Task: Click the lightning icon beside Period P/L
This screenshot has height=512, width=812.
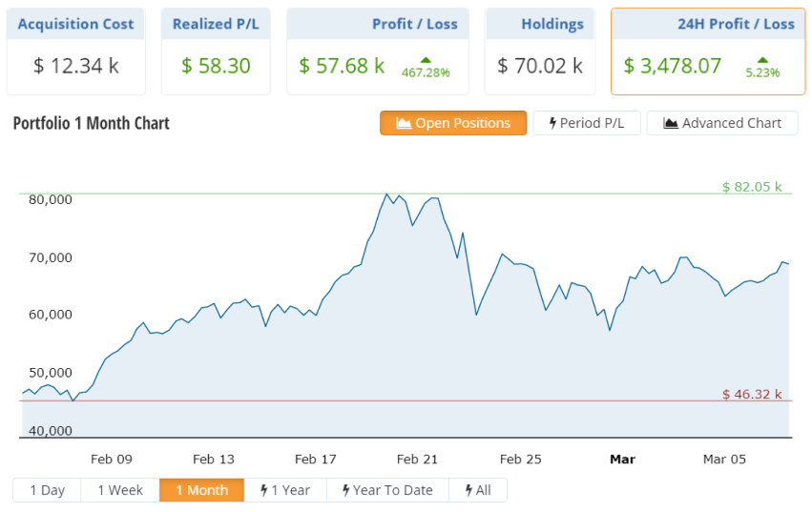Action: pyautogui.click(x=552, y=123)
